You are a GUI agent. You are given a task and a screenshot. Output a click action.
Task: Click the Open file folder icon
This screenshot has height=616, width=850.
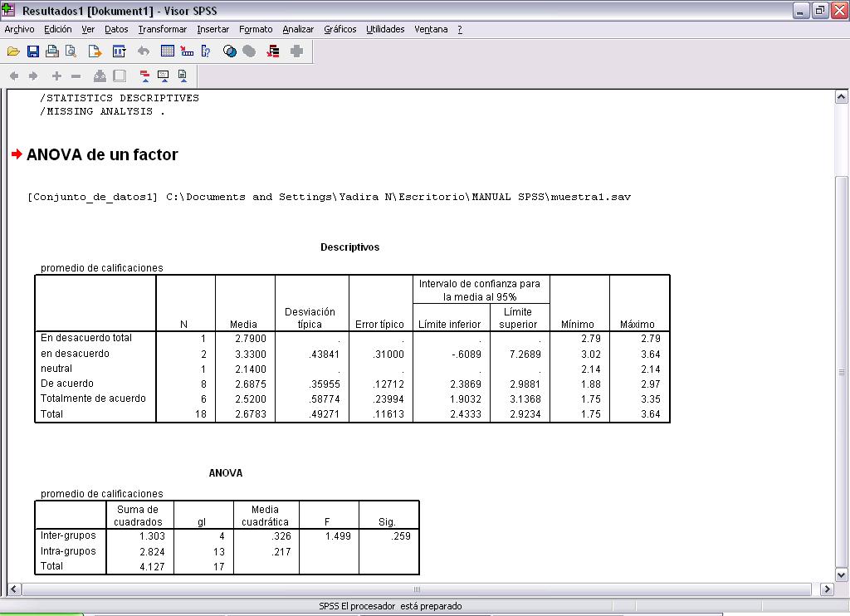(x=13, y=51)
